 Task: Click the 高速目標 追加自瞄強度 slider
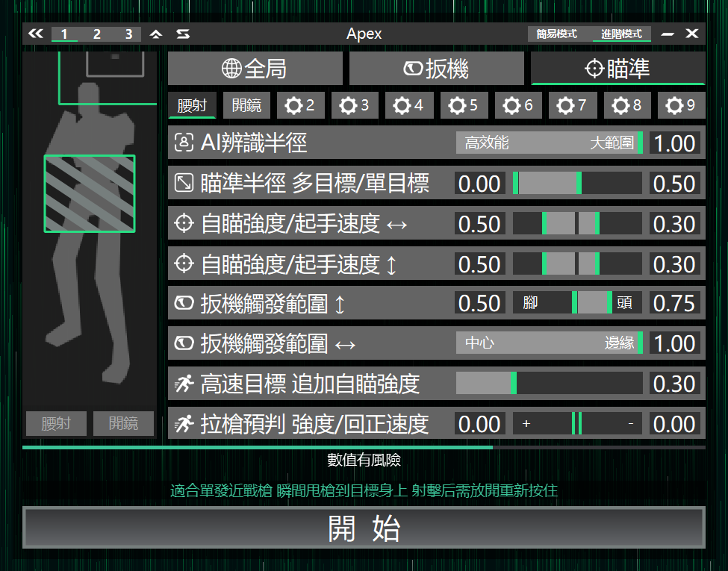coord(549,384)
